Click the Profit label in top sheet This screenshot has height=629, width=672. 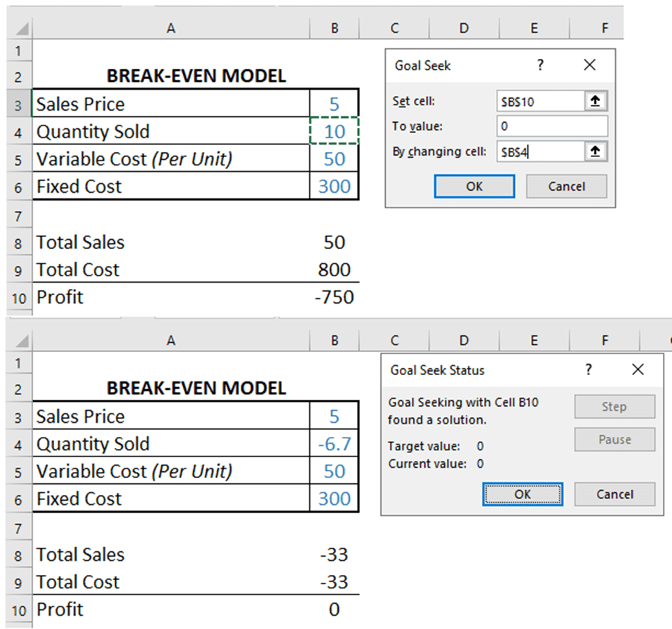point(60,297)
